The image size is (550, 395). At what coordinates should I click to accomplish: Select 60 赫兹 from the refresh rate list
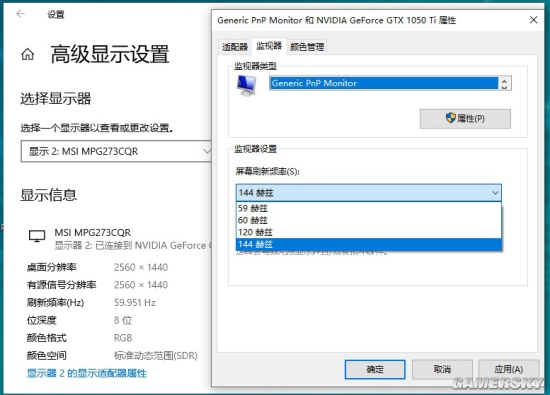(369, 220)
